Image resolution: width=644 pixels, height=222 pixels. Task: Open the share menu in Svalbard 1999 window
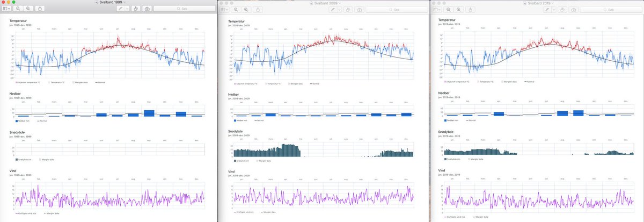coord(40,9)
